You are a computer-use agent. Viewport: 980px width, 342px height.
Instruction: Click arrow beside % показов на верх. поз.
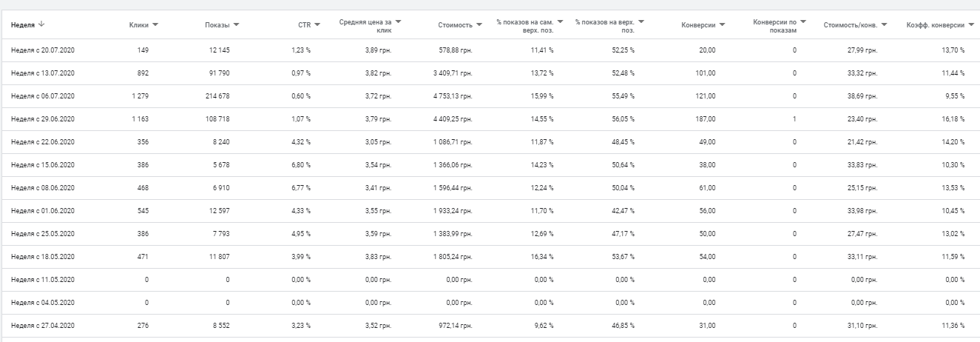[x=641, y=22]
